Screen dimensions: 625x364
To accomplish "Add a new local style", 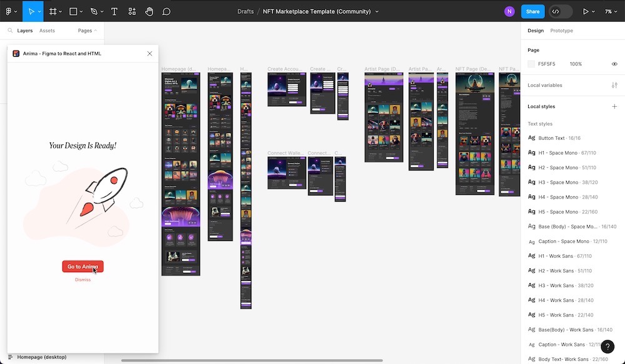I will tap(614, 106).
